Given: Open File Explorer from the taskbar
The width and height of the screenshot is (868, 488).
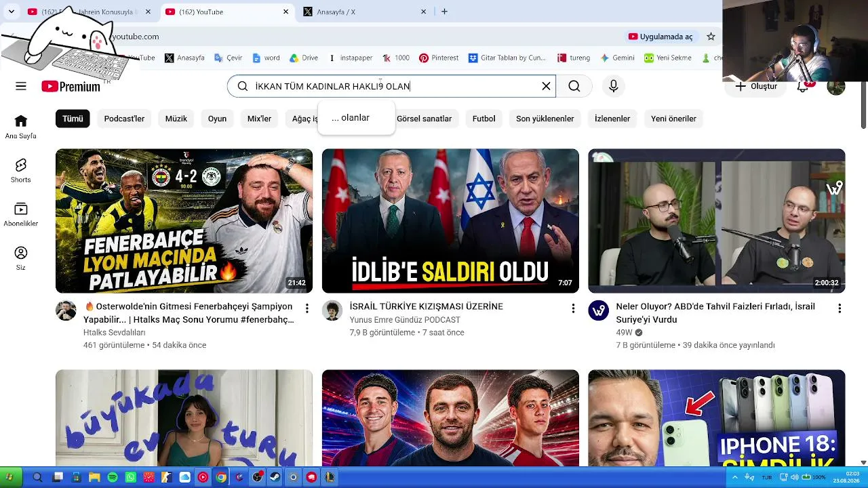Looking at the screenshot, I should 94,477.
